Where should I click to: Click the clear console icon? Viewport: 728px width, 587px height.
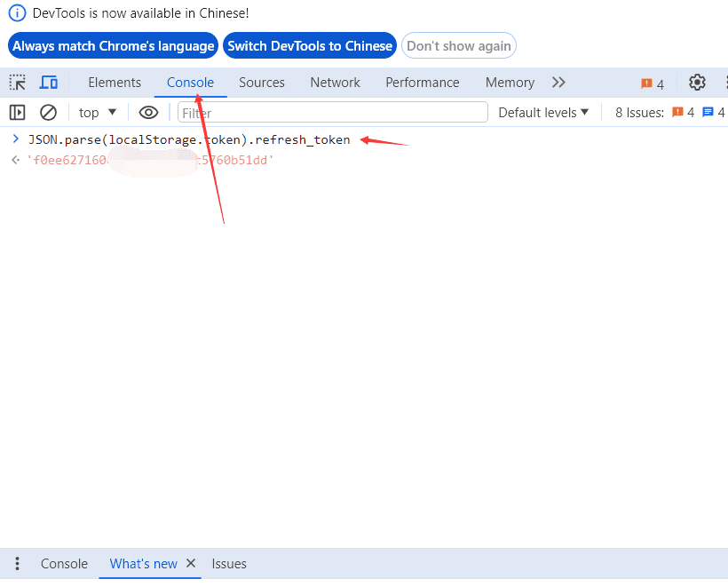(49, 112)
